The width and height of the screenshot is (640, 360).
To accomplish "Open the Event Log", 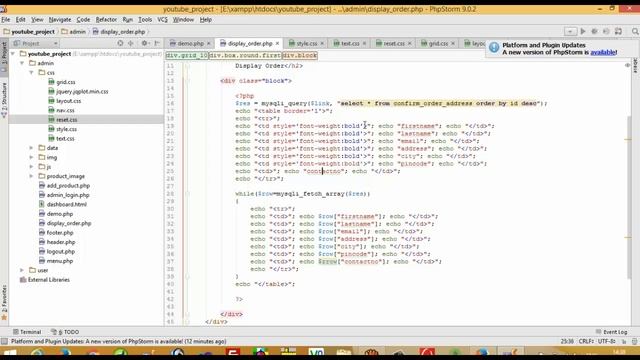I will (611, 332).
